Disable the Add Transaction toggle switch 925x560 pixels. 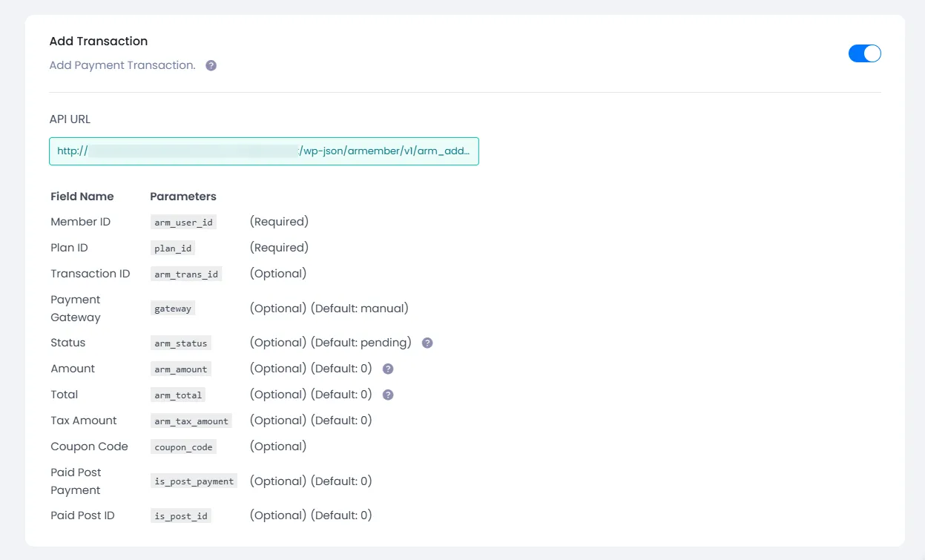click(x=864, y=53)
